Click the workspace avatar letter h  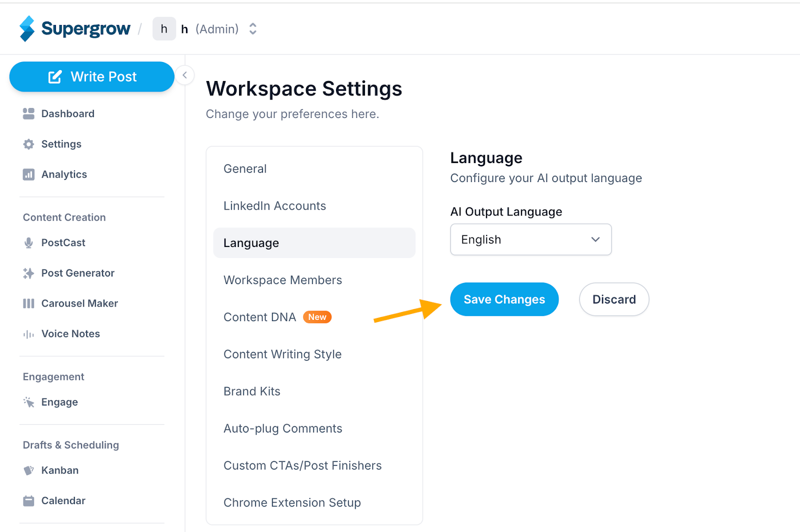tap(164, 29)
